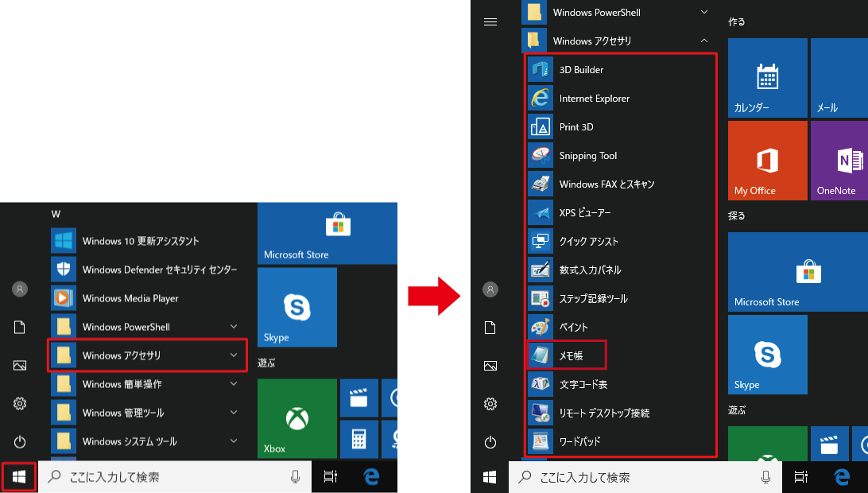
Task: Activate the microphone in the right search box
Action: (x=765, y=477)
